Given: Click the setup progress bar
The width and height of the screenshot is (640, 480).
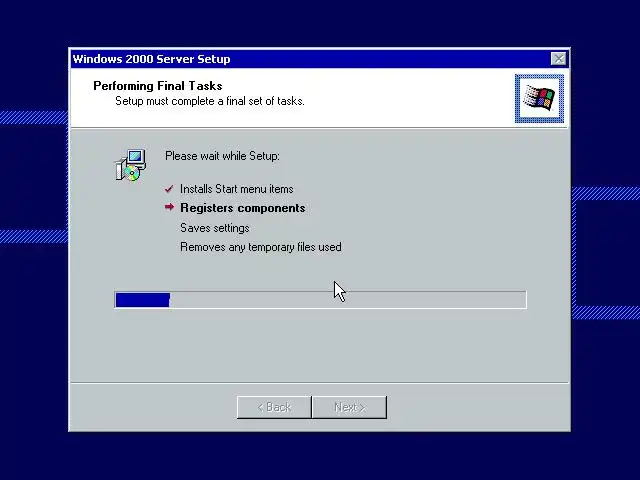Looking at the screenshot, I should (x=320, y=300).
